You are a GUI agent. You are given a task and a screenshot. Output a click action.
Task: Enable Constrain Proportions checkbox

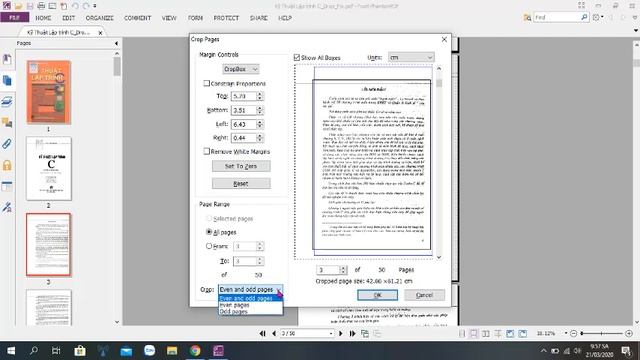[207, 83]
